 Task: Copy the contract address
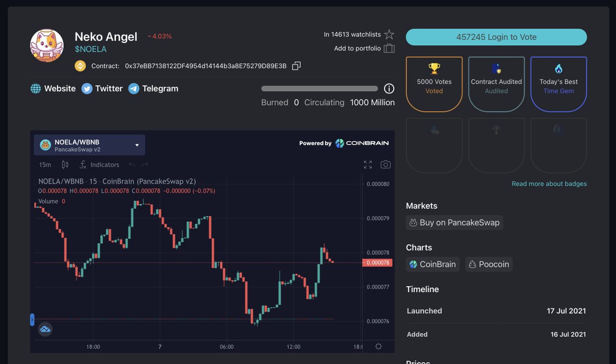(x=296, y=66)
